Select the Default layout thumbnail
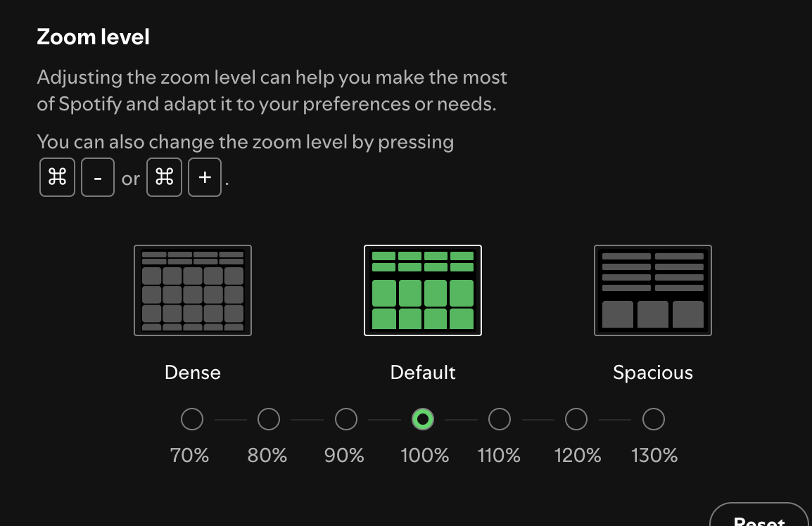The image size is (812, 526). [x=423, y=290]
